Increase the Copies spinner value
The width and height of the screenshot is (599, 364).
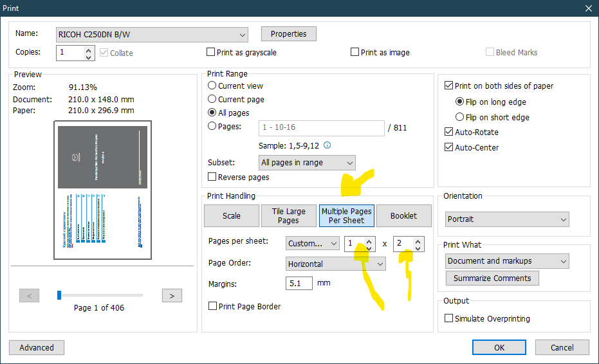click(x=89, y=50)
